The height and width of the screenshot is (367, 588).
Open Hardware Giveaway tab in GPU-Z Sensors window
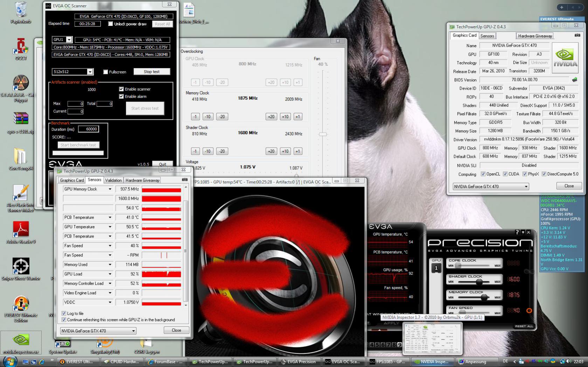coord(143,180)
